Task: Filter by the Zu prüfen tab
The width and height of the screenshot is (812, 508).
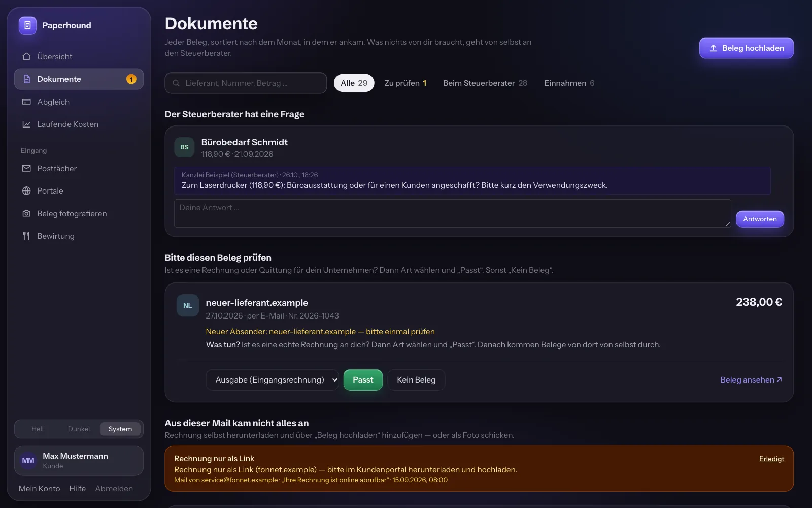Action: pos(405,83)
